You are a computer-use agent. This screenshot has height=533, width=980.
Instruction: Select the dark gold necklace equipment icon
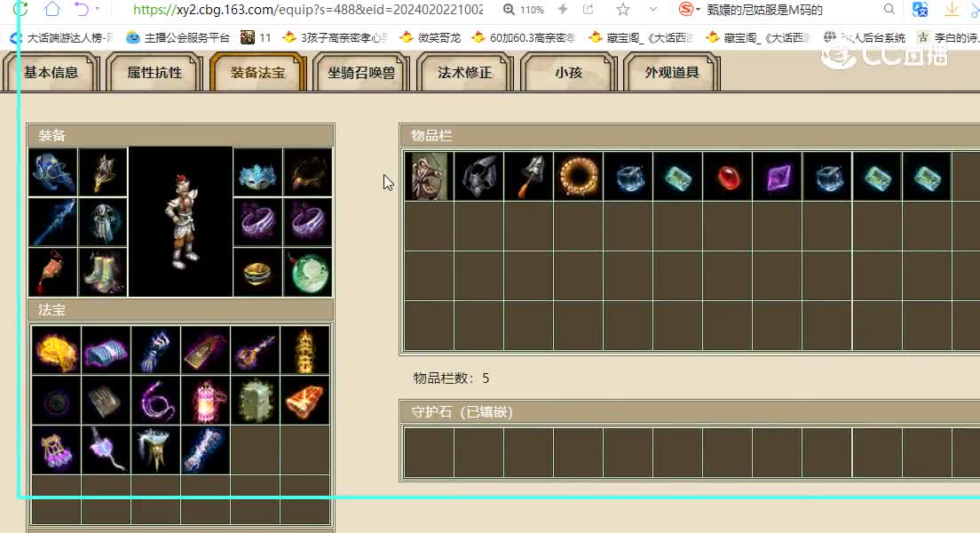pos(307,172)
